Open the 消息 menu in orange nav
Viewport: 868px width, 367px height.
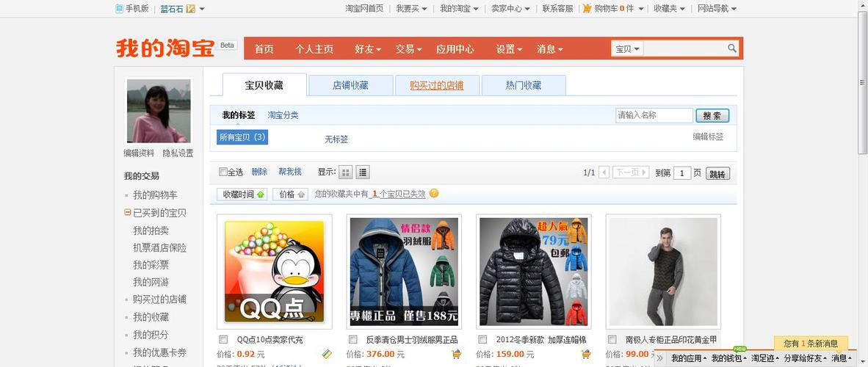550,48
